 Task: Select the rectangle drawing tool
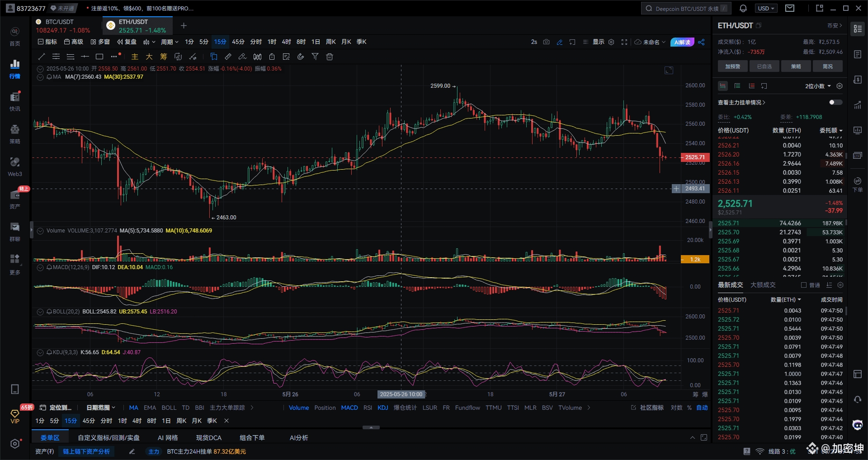[99, 57]
